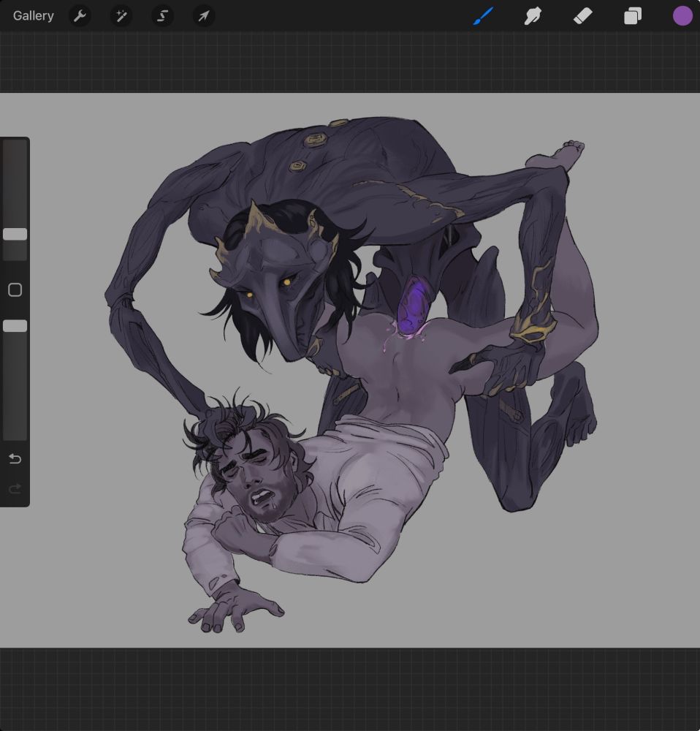700x731 pixels.
Task: Activate the Selection tool
Action: click(163, 16)
